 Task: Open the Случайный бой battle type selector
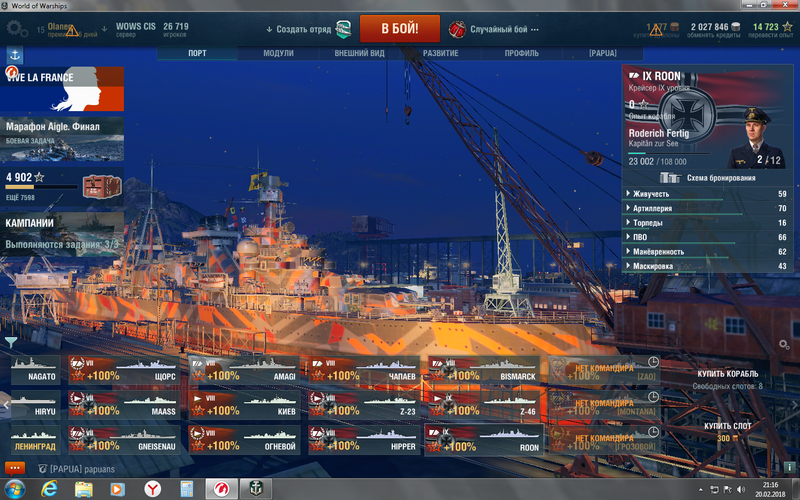coord(495,28)
